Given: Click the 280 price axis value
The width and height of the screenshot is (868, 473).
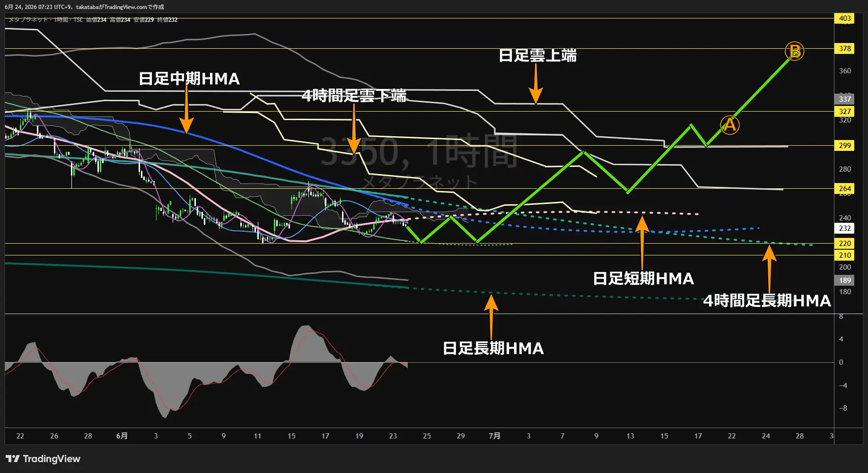Looking at the screenshot, I should (x=845, y=169).
